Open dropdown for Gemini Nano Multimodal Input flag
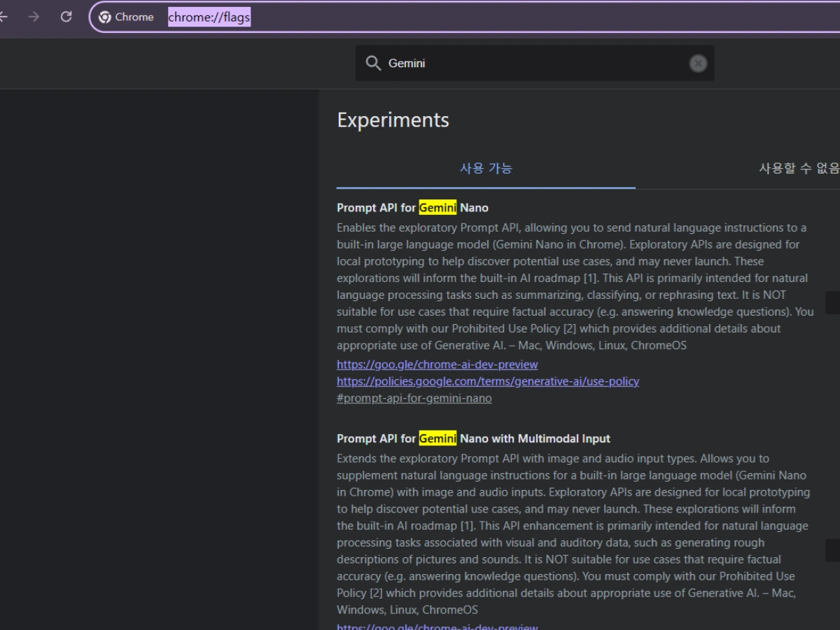Viewport: 840px width, 630px height. pyautogui.click(x=832, y=550)
